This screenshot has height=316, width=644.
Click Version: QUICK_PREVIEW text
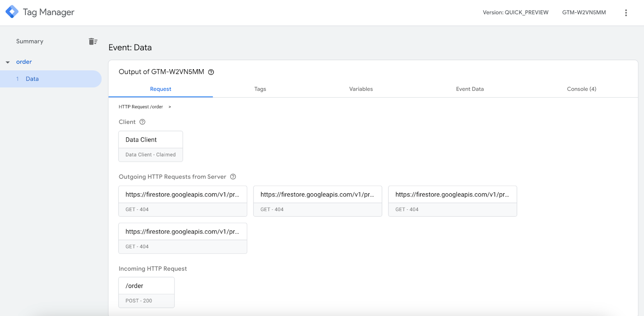click(516, 12)
